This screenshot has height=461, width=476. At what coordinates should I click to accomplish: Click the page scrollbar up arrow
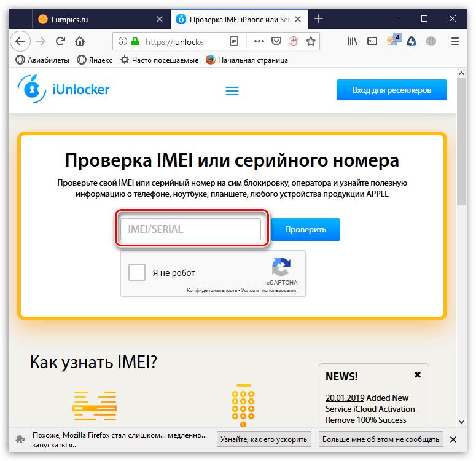[x=461, y=73]
